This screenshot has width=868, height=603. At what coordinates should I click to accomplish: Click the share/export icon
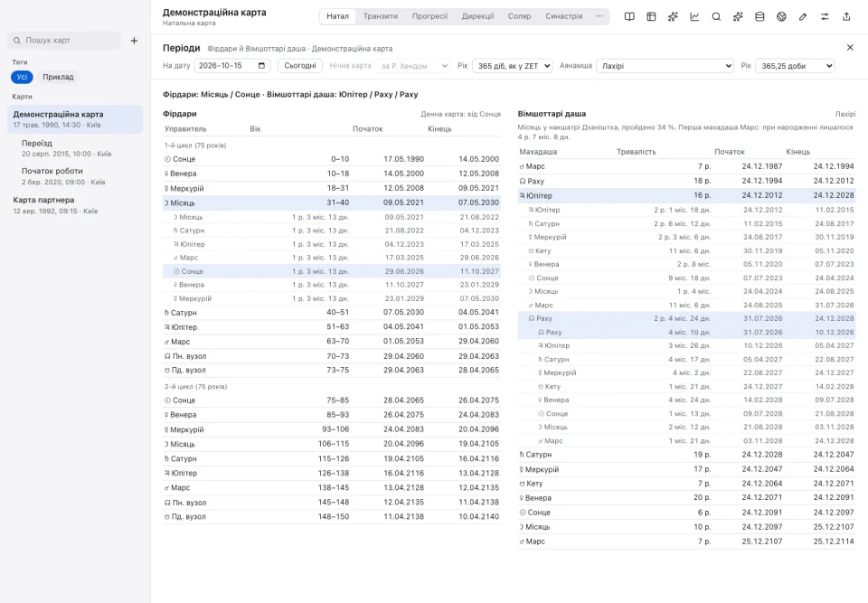[846, 16]
